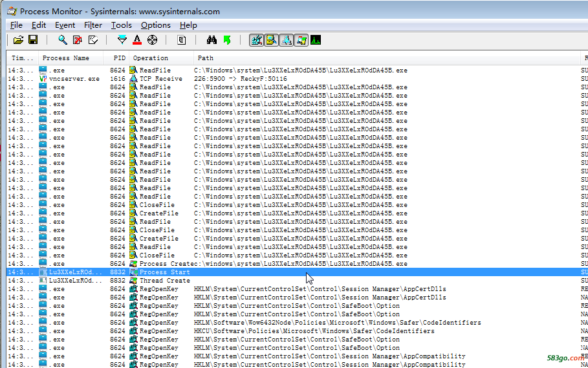588x368 pixels.
Task: Toggle event capture with the magnifier icon
Action: tap(63, 39)
